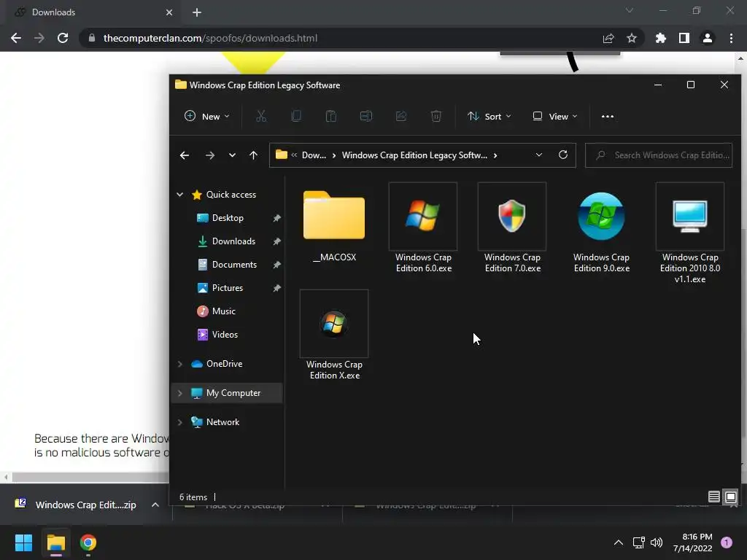Reload the Chrome page
Image resolution: width=747 pixels, height=560 pixels.
coord(63,38)
